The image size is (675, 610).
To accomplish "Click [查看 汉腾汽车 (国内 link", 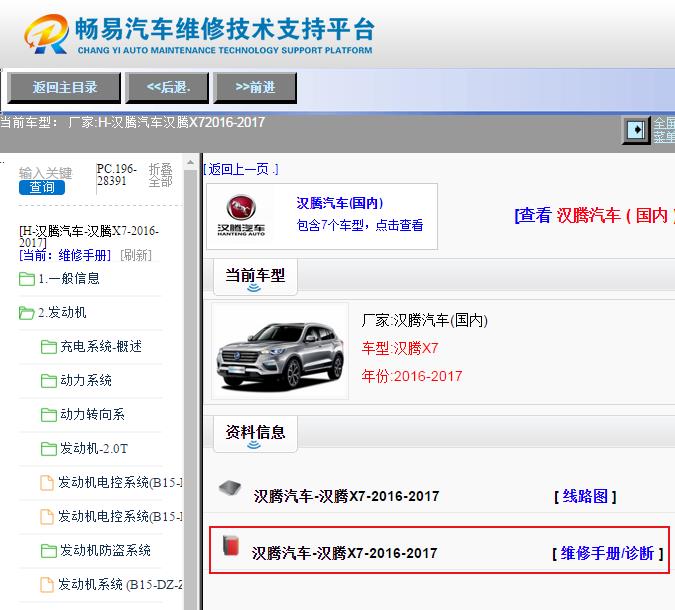I will coord(594,215).
